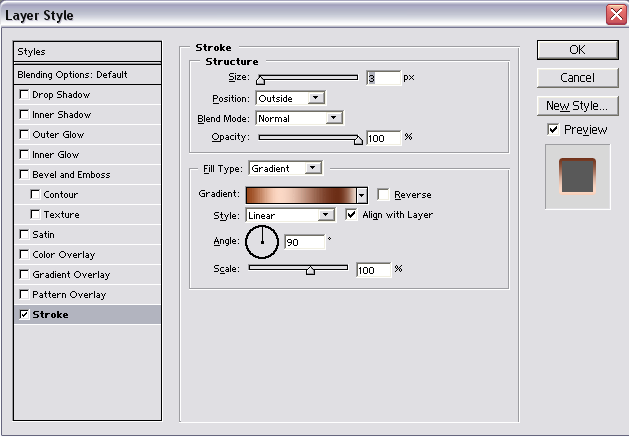Screen dimensions: 629x437
Task: Open the Blend Mode dropdown showing Normal
Action: click(x=299, y=118)
